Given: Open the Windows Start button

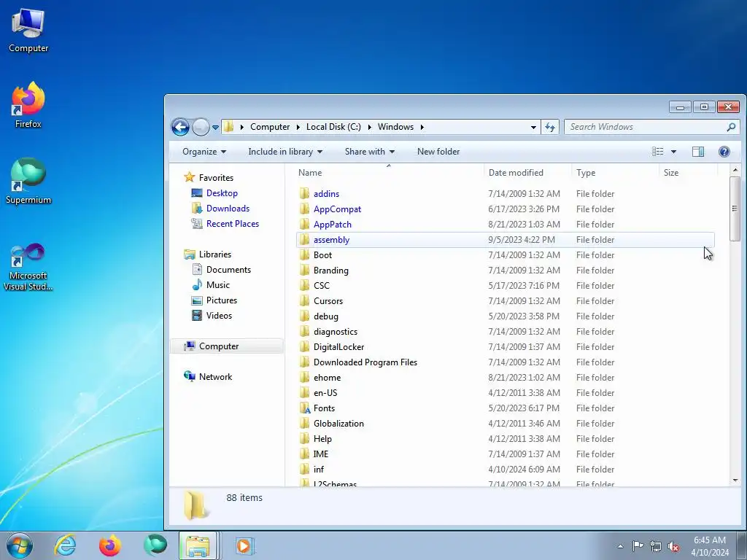Looking at the screenshot, I should [x=20, y=545].
